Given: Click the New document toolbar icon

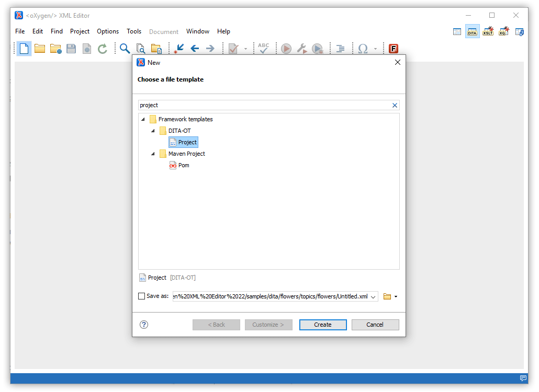Looking at the screenshot, I should (24, 49).
